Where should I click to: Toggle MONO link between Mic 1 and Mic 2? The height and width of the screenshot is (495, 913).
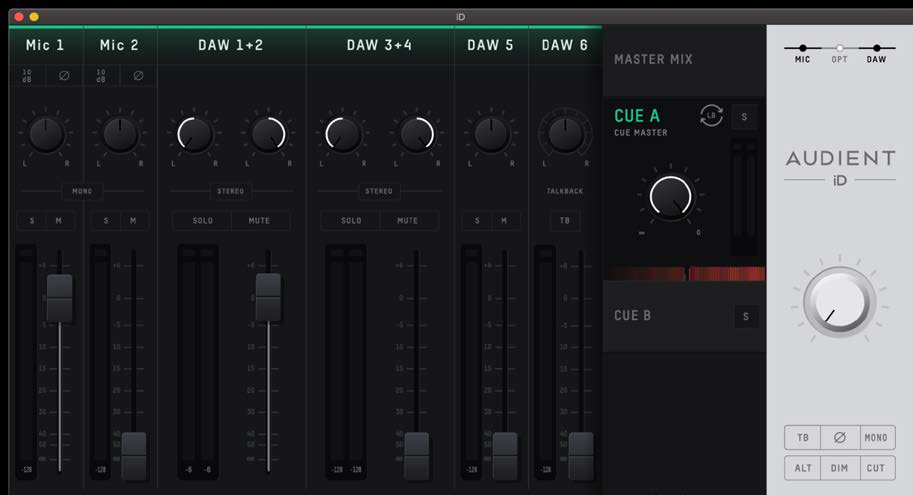(82, 191)
